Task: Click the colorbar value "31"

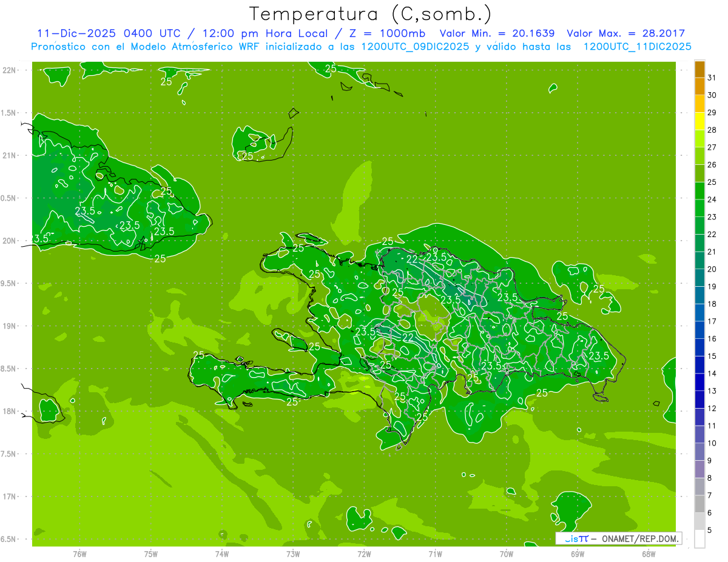Action: (x=712, y=78)
